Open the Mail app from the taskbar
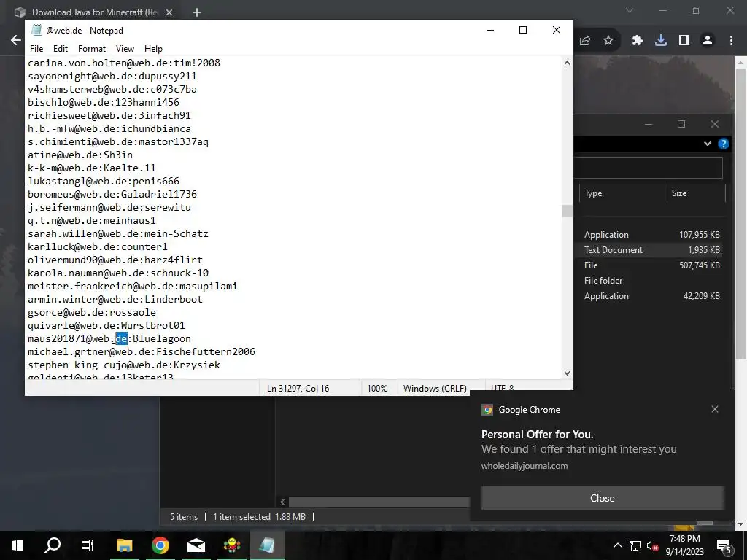 (196, 545)
